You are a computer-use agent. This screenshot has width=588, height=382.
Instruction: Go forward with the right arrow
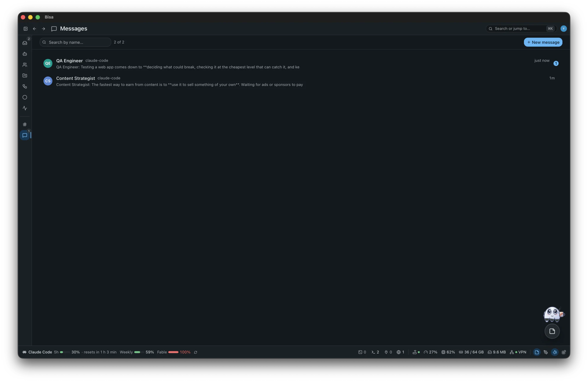click(44, 29)
